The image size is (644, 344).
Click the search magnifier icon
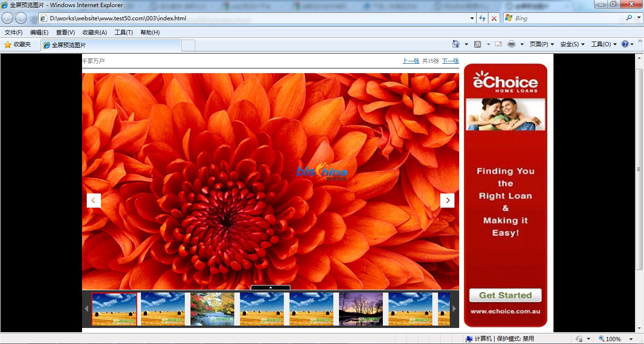point(629,18)
